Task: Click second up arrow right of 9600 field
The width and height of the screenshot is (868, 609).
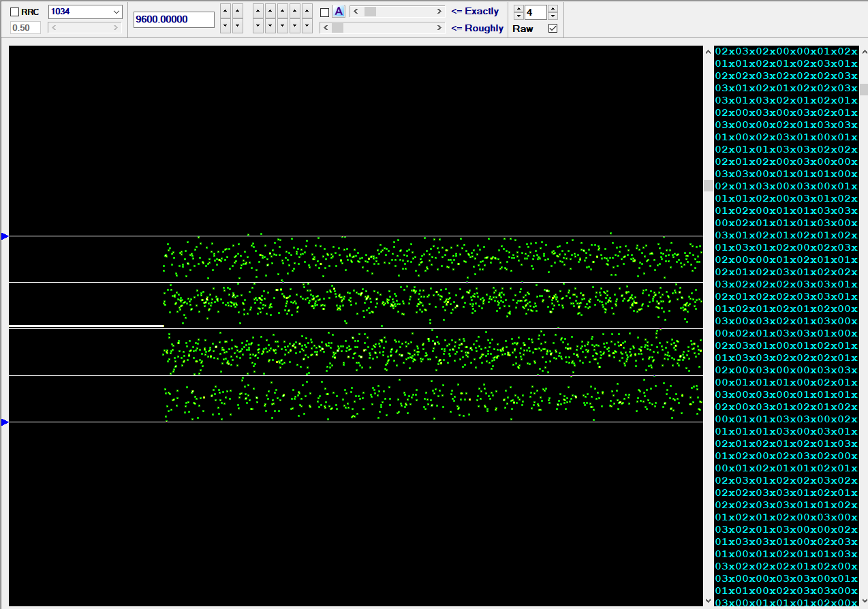Action: (238, 12)
